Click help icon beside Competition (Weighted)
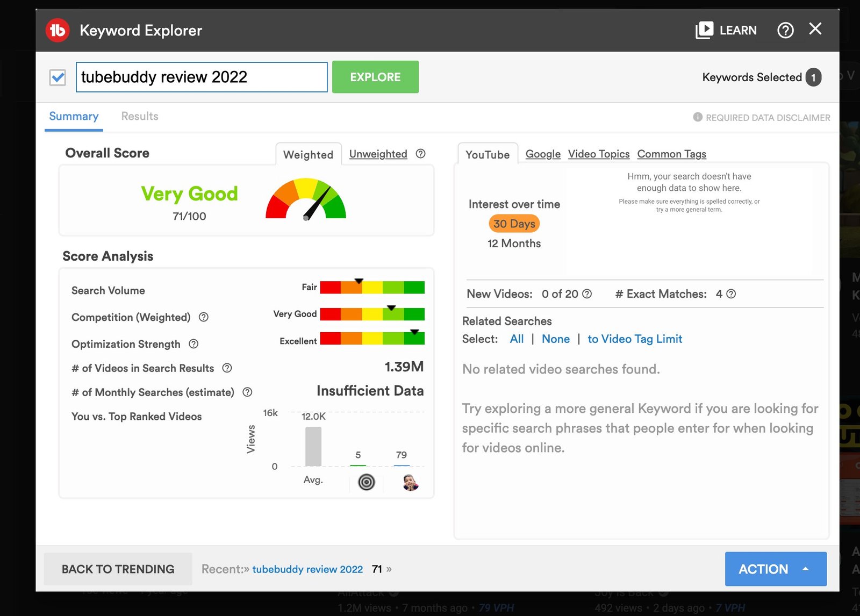This screenshot has width=860, height=616. (204, 317)
